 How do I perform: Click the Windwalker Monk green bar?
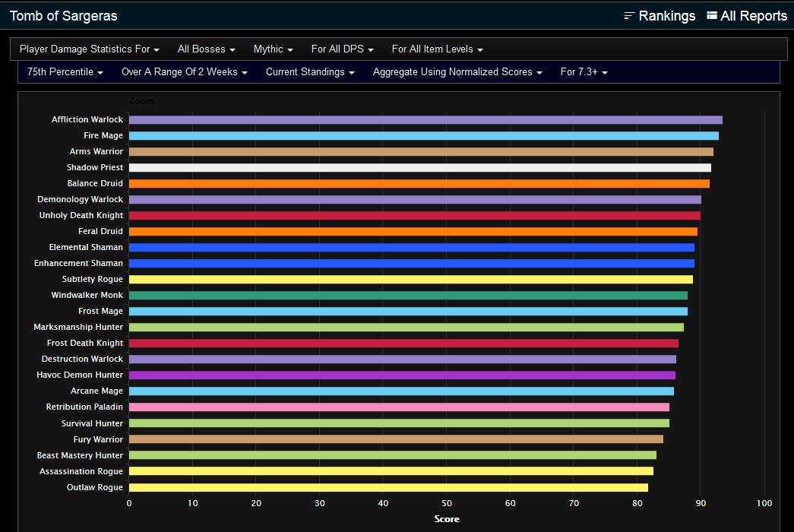pyautogui.click(x=408, y=296)
